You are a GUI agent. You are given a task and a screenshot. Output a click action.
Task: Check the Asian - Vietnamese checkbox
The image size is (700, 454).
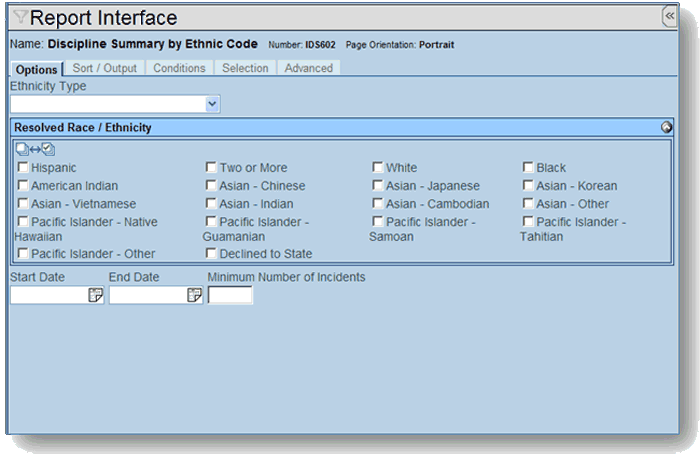[23, 204]
